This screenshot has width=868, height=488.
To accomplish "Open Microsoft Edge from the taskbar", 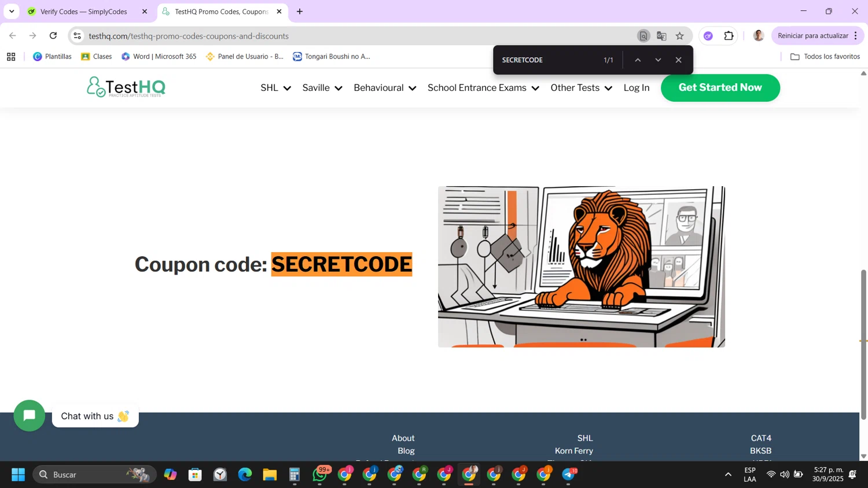I will coord(245,475).
